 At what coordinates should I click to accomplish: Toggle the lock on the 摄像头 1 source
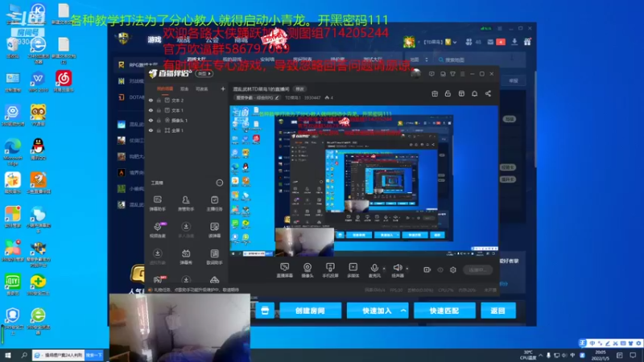159,120
